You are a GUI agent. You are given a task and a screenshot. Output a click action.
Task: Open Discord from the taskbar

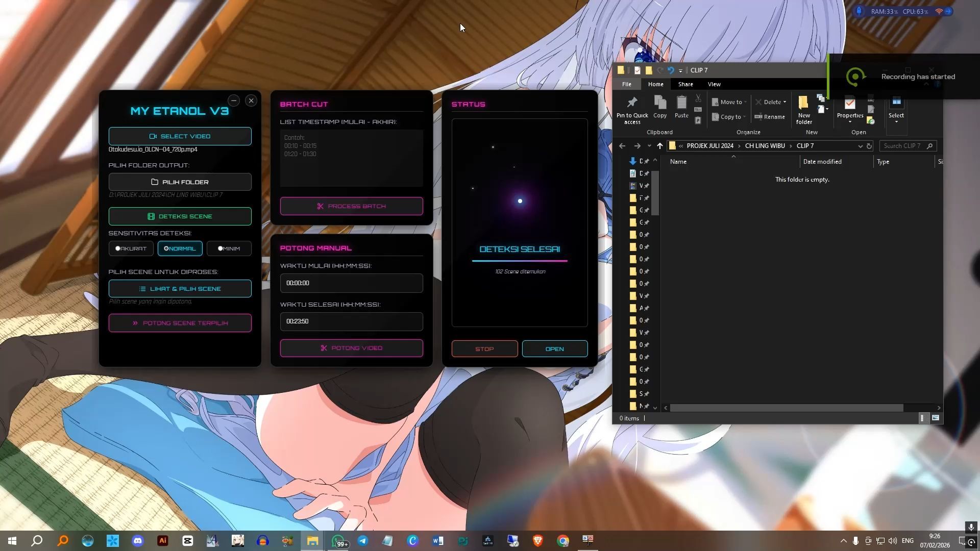tap(138, 541)
